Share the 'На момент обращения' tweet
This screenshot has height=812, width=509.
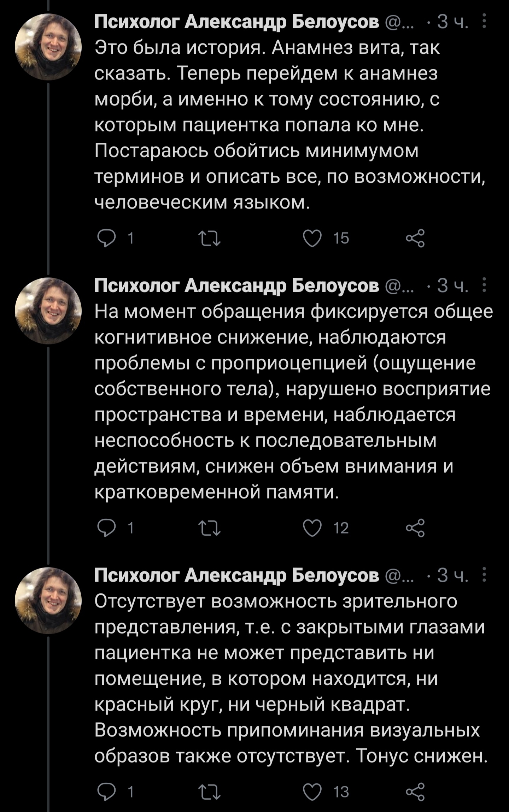pyautogui.click(x=415, y=528)
